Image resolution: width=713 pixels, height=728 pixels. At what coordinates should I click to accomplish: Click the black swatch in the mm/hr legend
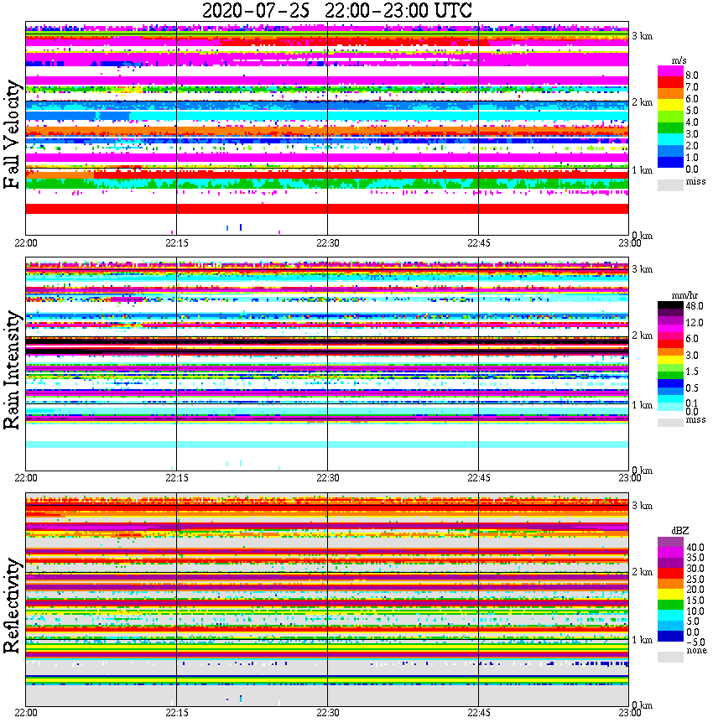point(670,305)
